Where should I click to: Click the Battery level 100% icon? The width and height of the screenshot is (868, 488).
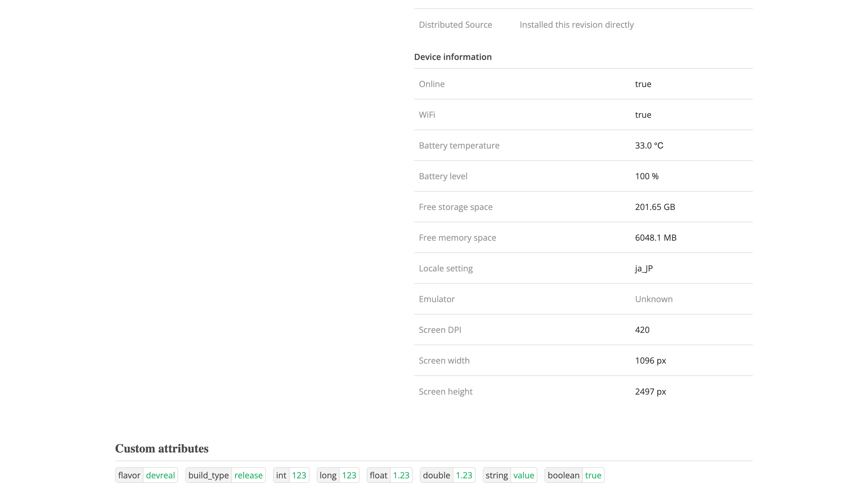pyautogui.click(x=647, y=176)
